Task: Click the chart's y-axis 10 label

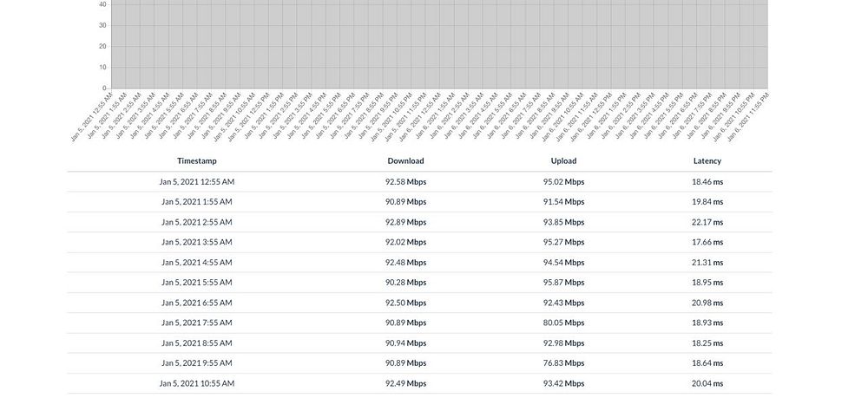Action: 102,68
